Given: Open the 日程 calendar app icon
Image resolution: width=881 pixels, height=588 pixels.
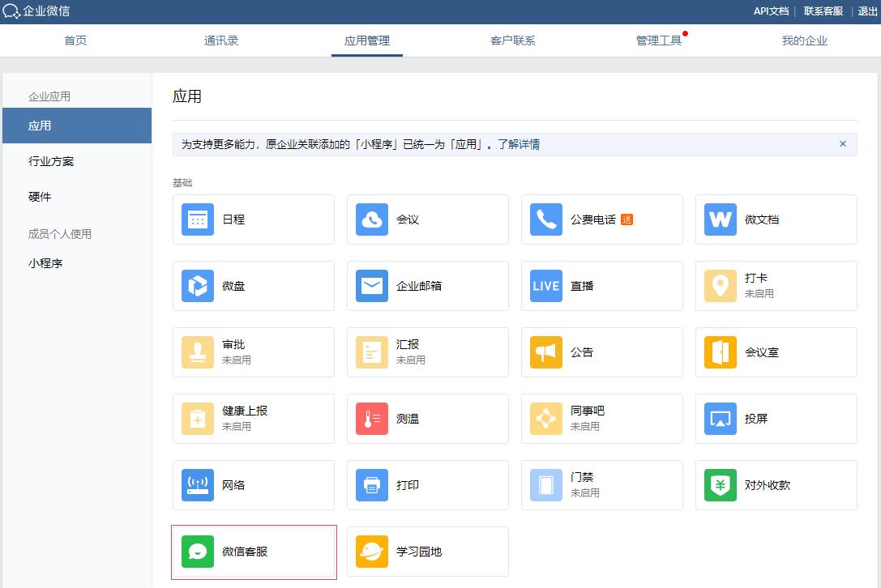Looking at the screenshot, I should tap(198, 219).
